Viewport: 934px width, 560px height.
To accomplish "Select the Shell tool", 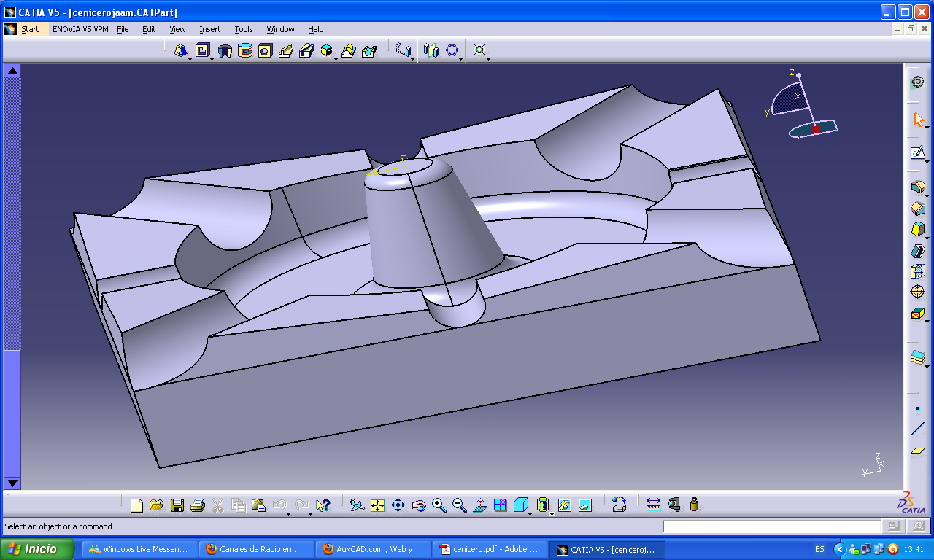I will point(918,251).
